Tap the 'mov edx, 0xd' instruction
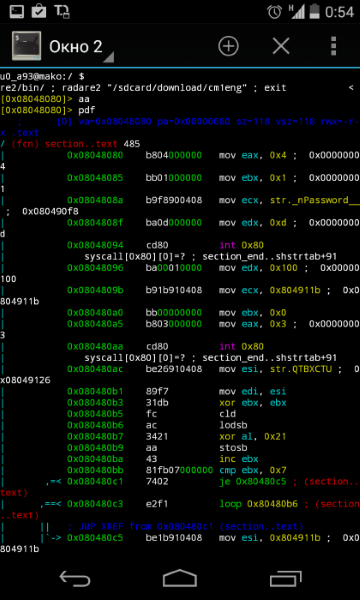The height and width of the screenshot is (600, 360). 252,223
